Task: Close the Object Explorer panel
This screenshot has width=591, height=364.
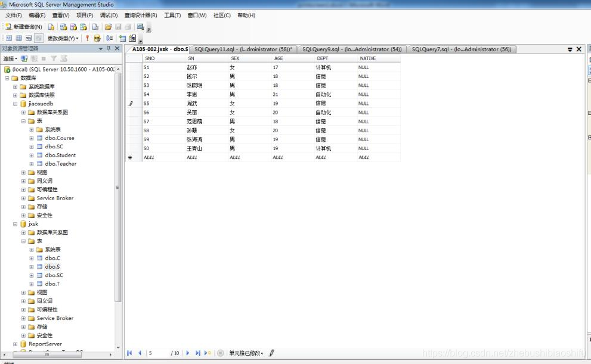Action: point(117,48)
